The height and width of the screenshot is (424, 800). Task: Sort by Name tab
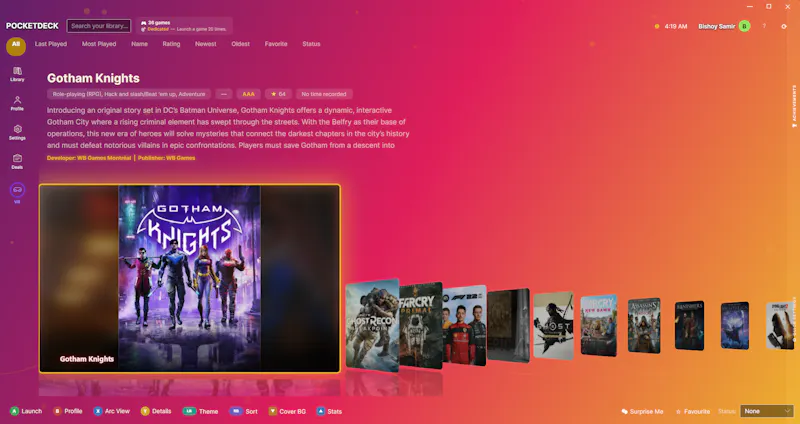pos(139,44)
